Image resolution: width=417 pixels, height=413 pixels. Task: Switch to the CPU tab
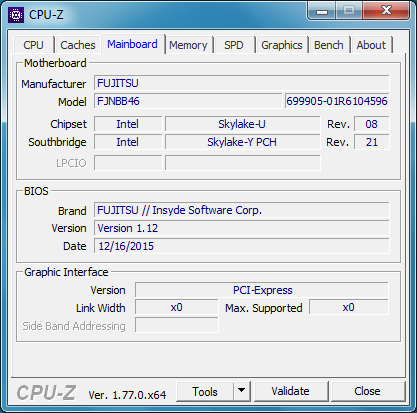(x=33, y=45)
